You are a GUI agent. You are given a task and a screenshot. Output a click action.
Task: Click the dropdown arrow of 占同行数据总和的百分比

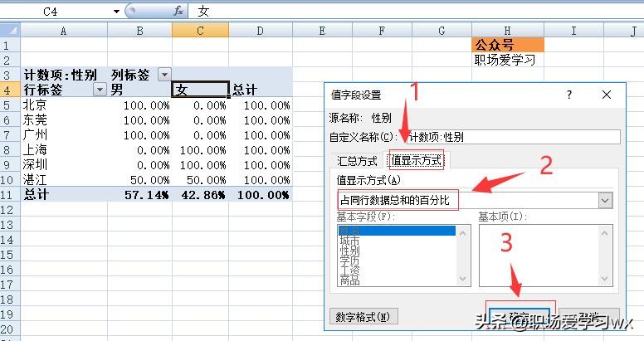(x=605, y=201)
